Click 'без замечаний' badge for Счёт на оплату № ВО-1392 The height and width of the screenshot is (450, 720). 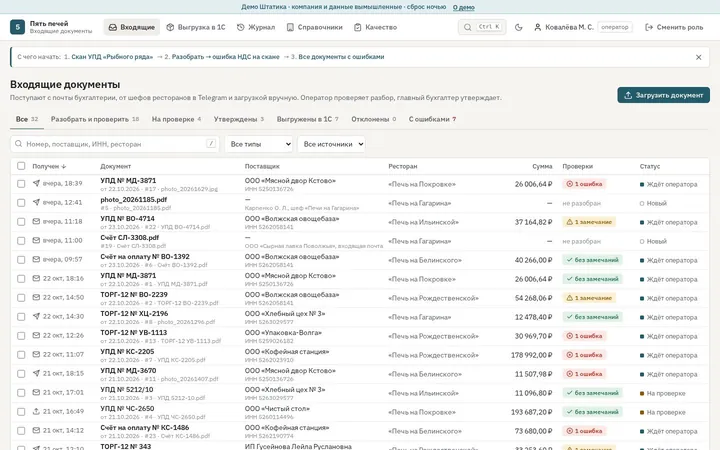(x=592, y=260)
